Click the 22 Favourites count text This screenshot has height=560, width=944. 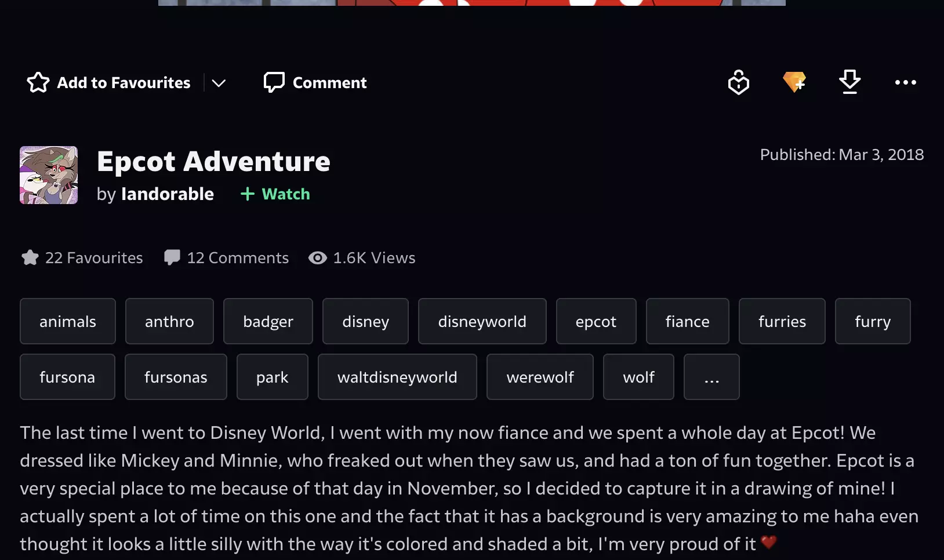[94, 257]
